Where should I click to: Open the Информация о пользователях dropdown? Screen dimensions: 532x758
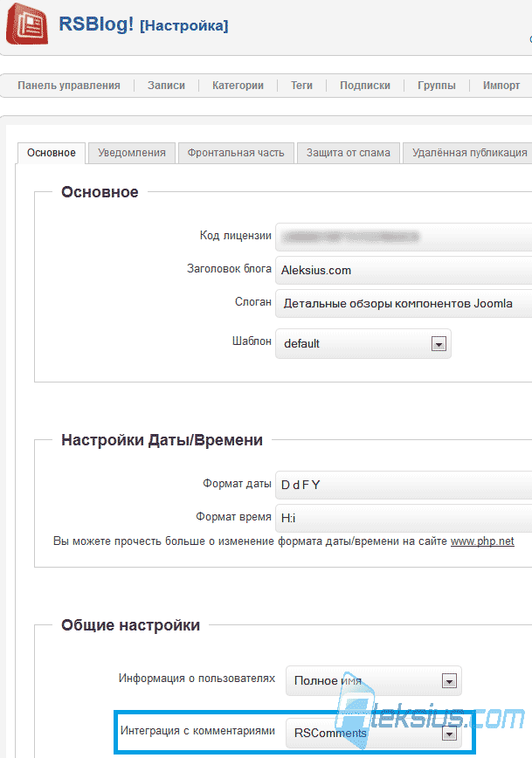point(374,680)
